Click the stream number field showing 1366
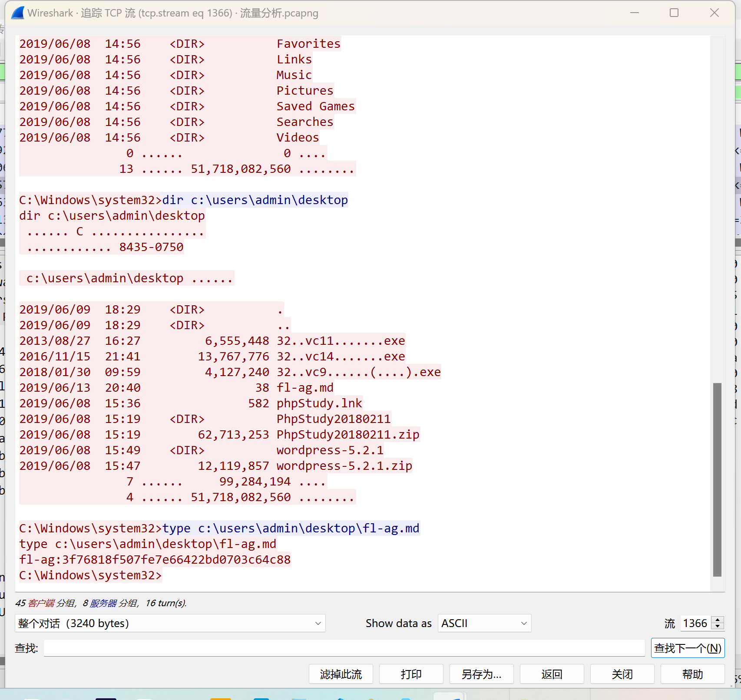Viewport: 741px width, 700px height. pyautogui.click(x=696, y=623)
